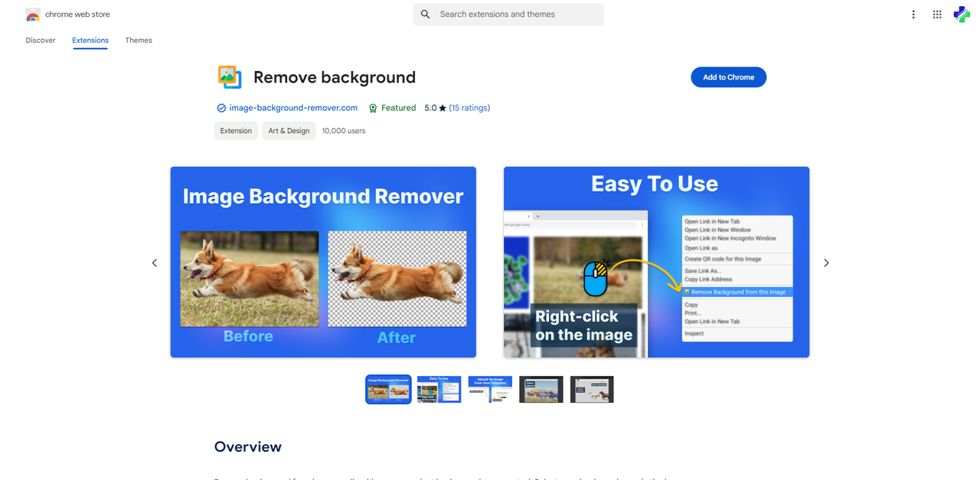This screenshot has height=480, width=980.
Task: Select the fifth thumbnail with horse
Action: click(592, 389)
